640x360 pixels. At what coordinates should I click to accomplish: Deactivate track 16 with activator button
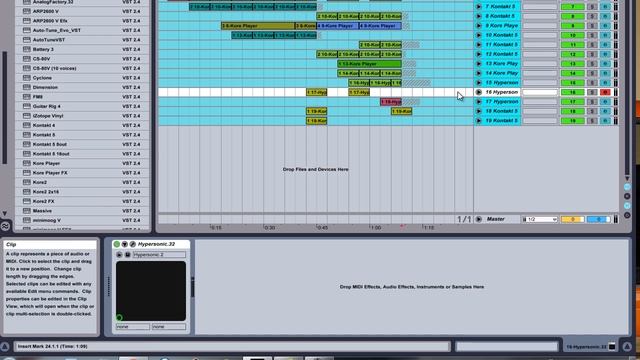[x=572, y=92]
